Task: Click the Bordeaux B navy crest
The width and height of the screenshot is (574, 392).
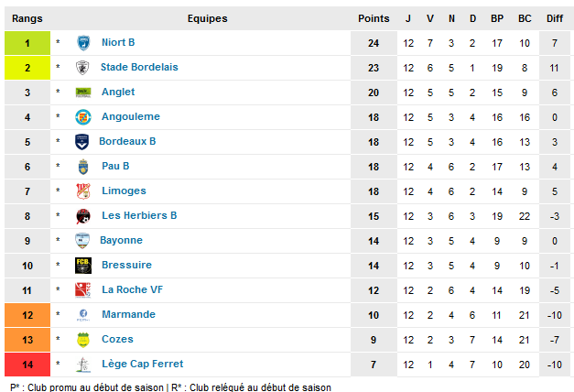Action: [x=82, y=142]
